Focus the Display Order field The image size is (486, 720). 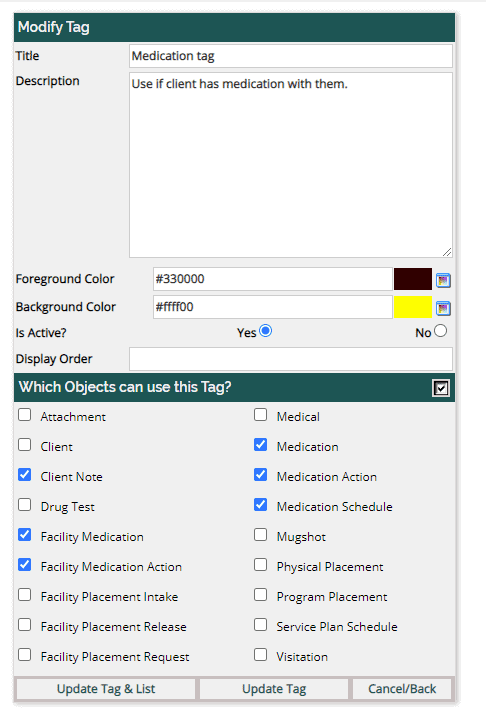(x=291, y=359)
